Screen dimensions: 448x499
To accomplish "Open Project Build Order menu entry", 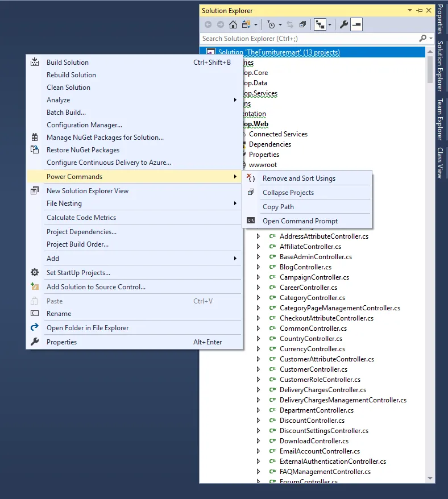I will click(135, 244).
